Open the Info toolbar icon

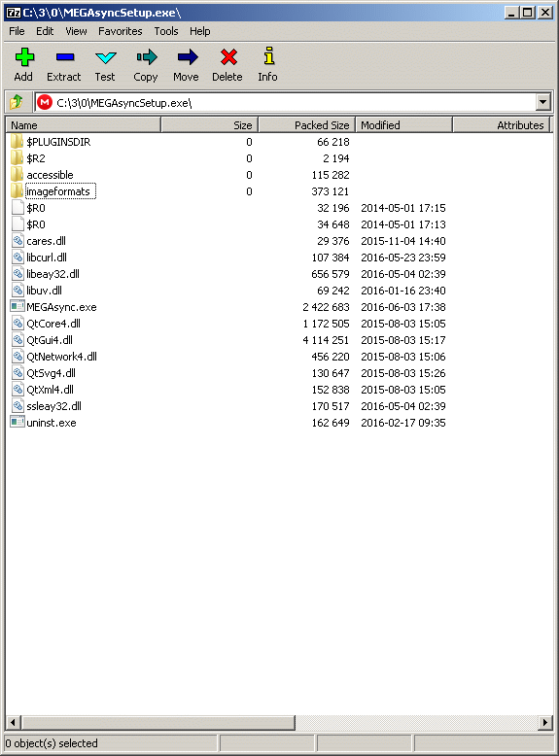tap(268, 56)
